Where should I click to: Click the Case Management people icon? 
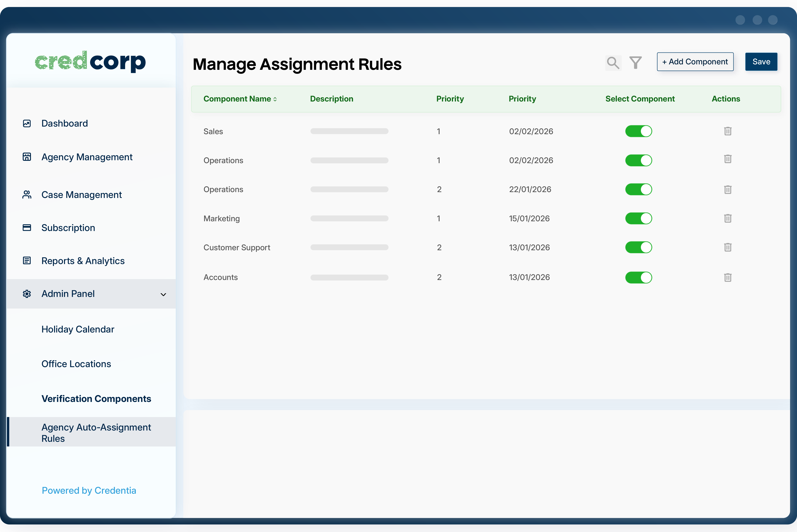pyautogui.click(x=27, y=194)
